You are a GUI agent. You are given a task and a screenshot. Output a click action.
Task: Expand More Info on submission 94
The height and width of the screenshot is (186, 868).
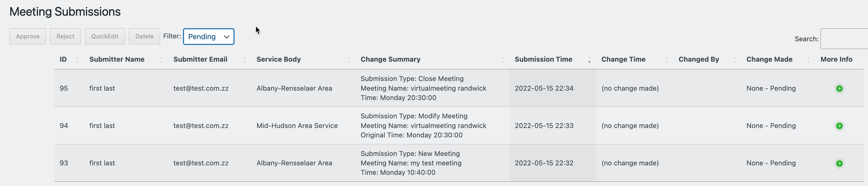click(839, 125)
